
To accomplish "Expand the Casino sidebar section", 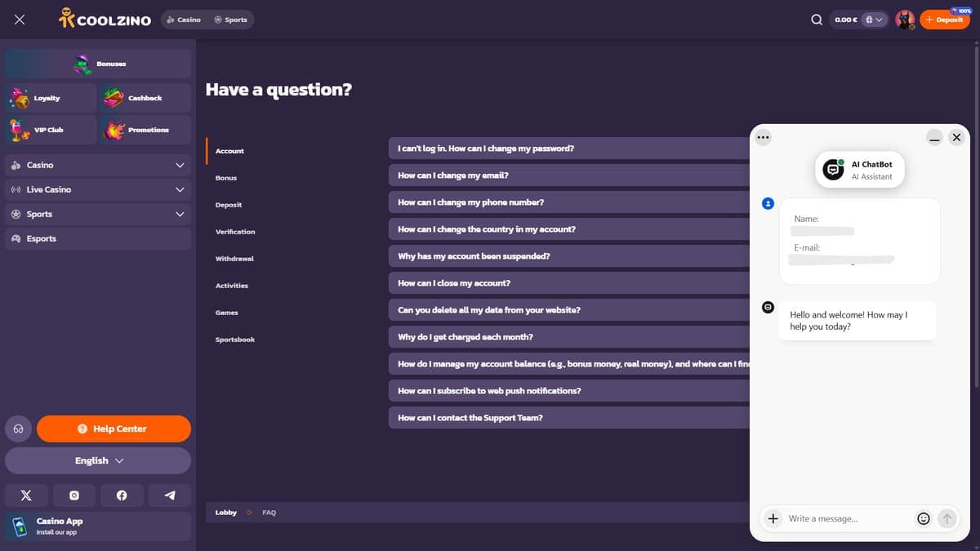I will click(98, 165).
